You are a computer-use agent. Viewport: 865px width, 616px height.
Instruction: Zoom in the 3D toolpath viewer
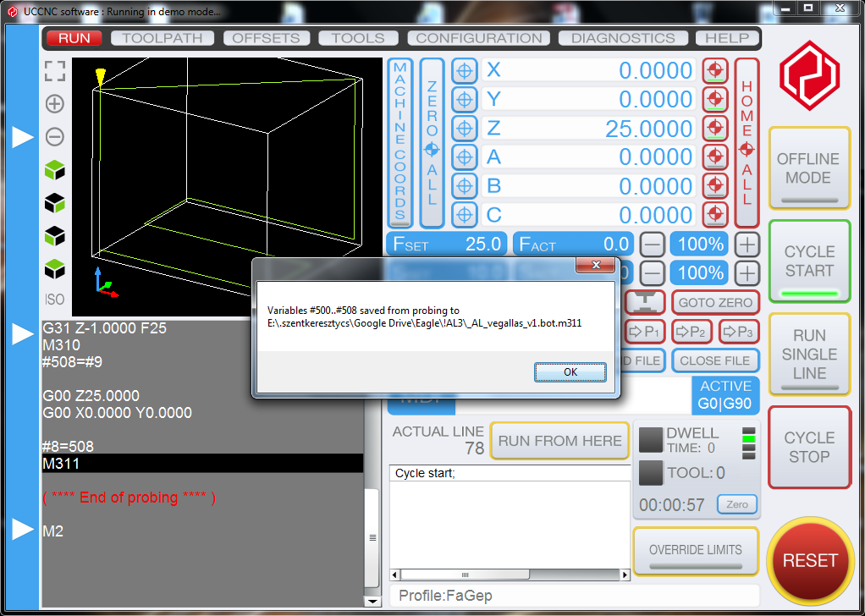[55, 104]
